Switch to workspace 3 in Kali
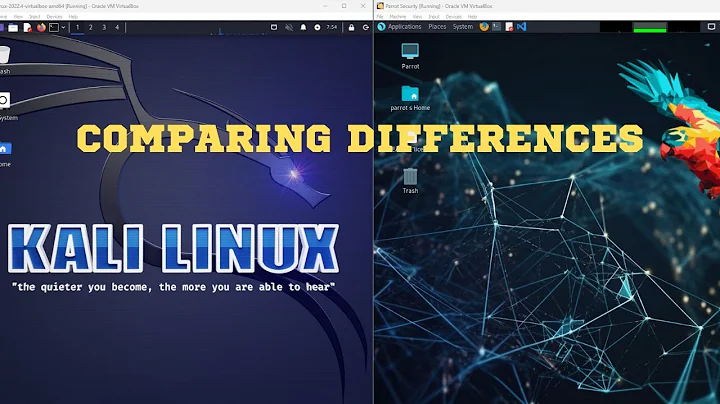The height and width of the screenshot is (404, 720). click(x=104, y=28)
